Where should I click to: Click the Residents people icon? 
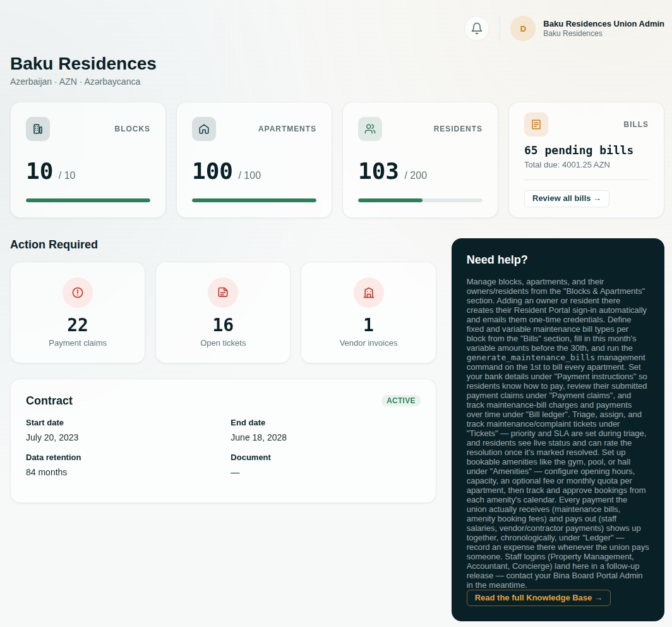pyautogui.click(x=370, y=129)
